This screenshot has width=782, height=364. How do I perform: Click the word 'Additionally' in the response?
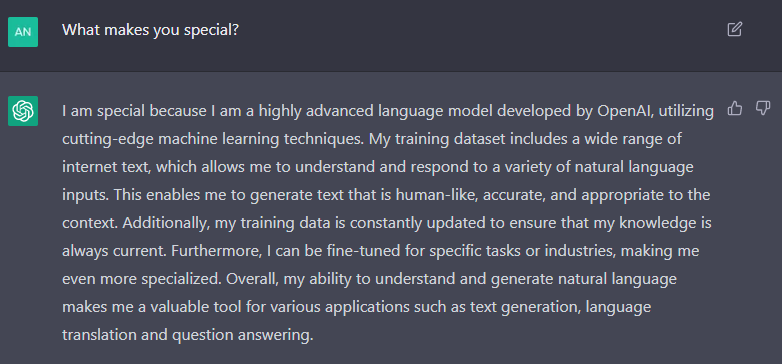tap(166, 223)
